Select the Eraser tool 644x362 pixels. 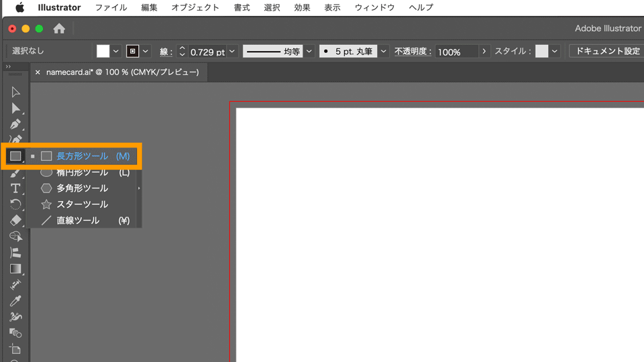pos(15,221)
